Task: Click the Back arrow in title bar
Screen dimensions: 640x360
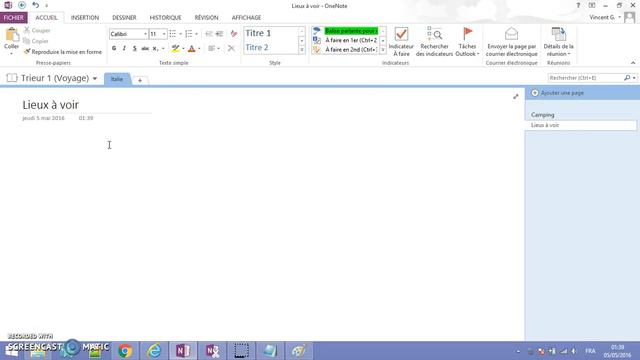Action: (22, 5)
